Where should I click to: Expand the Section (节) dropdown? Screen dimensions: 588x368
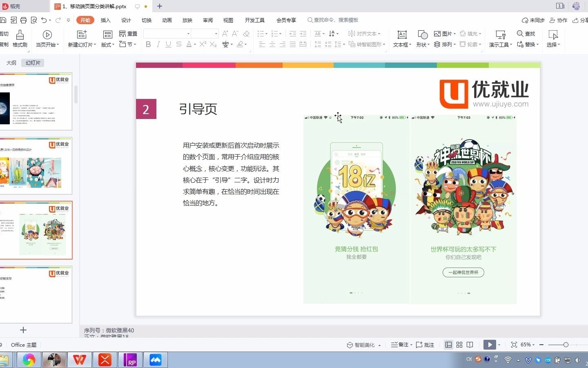coord(135,44)
